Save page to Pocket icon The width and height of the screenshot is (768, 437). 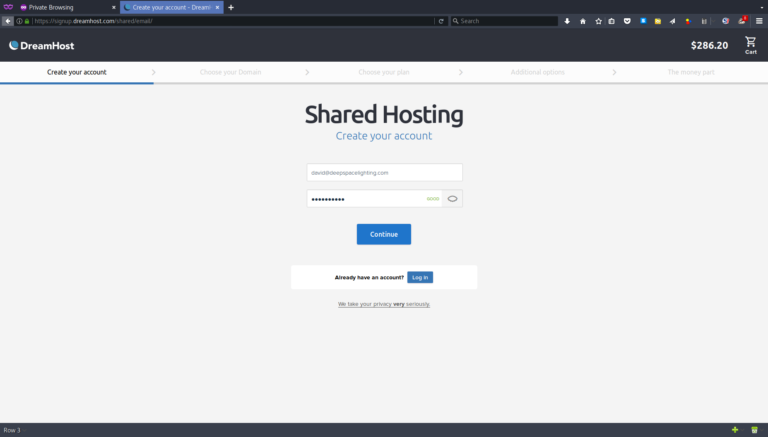(x=627, y=21)
